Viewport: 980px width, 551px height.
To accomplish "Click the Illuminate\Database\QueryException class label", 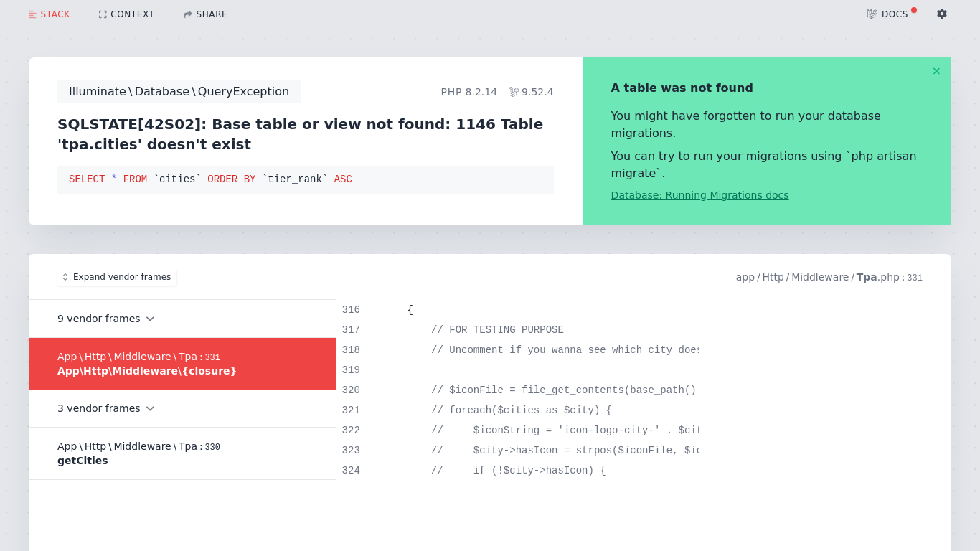I will (179, 92).
